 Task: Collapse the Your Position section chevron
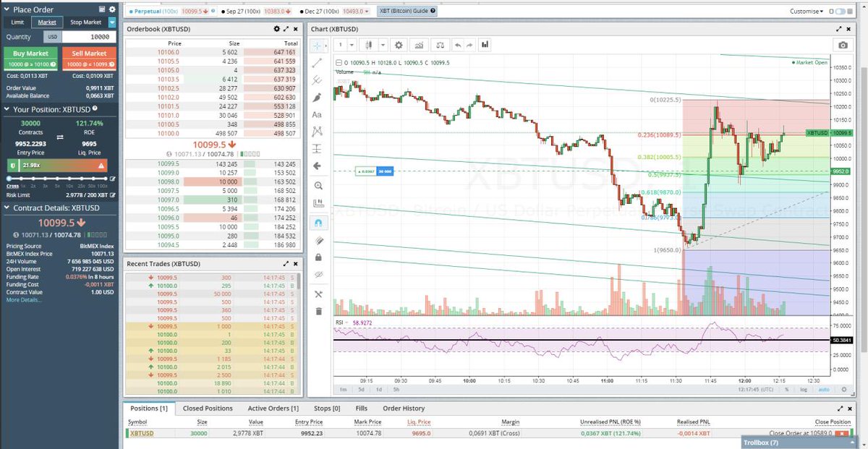[7, 109]
